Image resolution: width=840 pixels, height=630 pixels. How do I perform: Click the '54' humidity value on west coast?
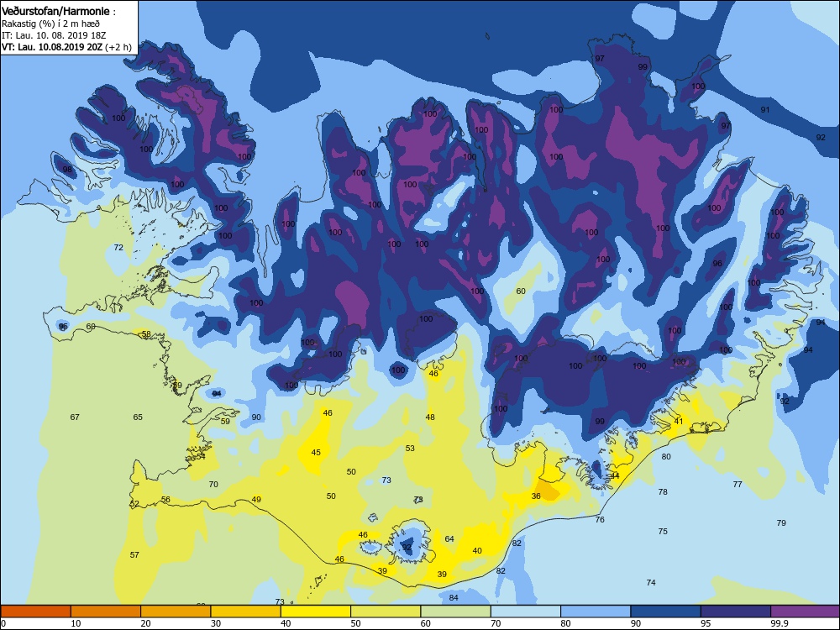(x=201, y=456)
